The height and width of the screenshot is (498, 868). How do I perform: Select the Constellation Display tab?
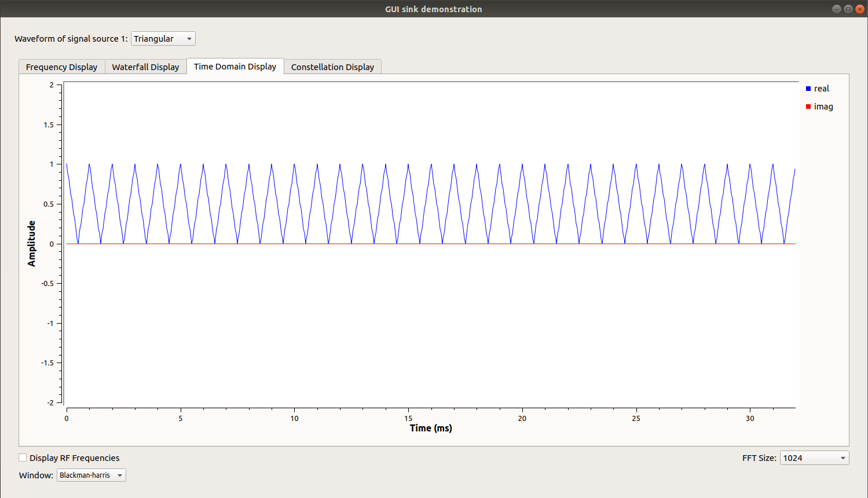pos(332,67)
